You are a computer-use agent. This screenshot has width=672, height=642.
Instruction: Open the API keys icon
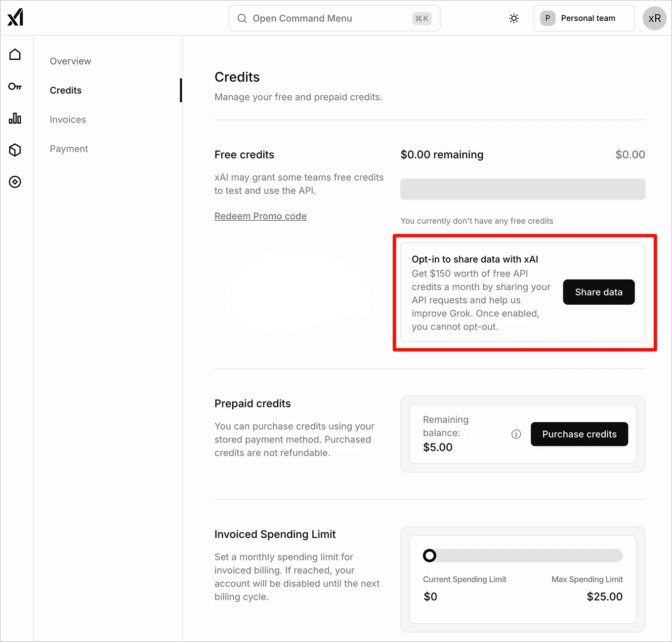tap(15, 86)
